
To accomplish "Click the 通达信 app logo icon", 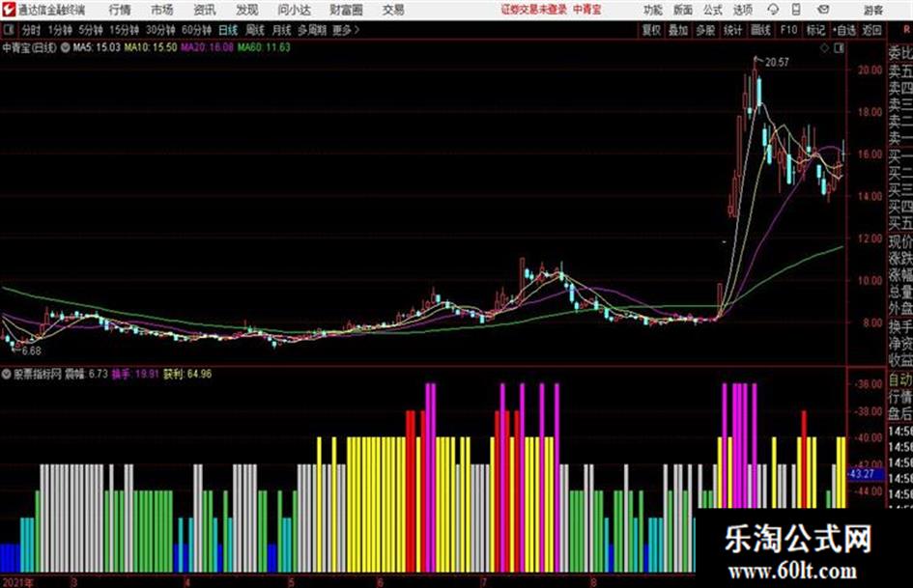I will point(9,10).
